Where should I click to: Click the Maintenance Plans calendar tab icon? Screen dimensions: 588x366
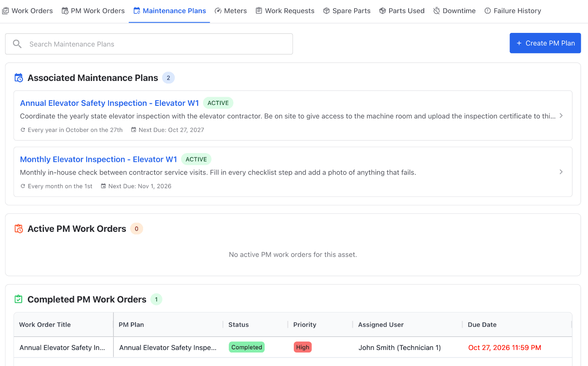(137, 11)
